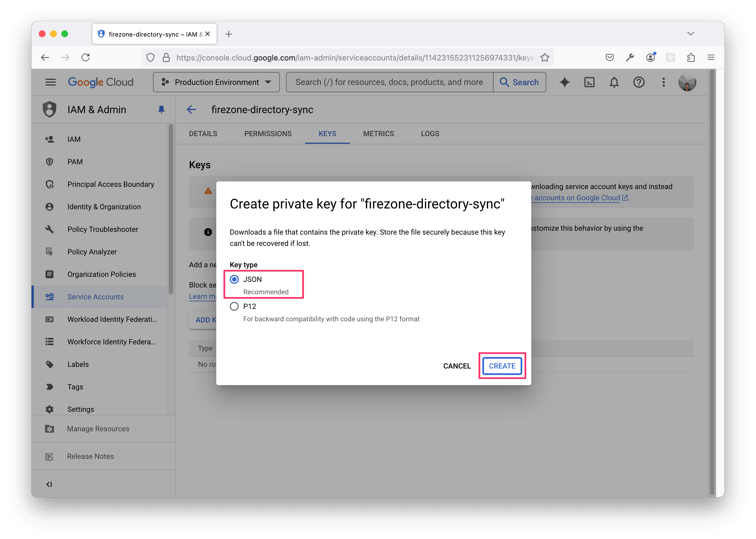Open the user avatar profile icon
This screenshot has width=756, height=539.
click(x=687, y=82)
